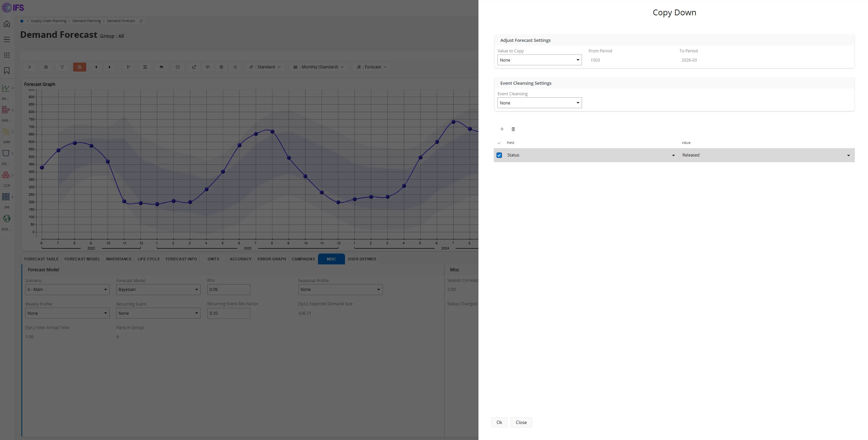
Task: Open the Seasonal Profile dropdown
Action: coord(341,290)
